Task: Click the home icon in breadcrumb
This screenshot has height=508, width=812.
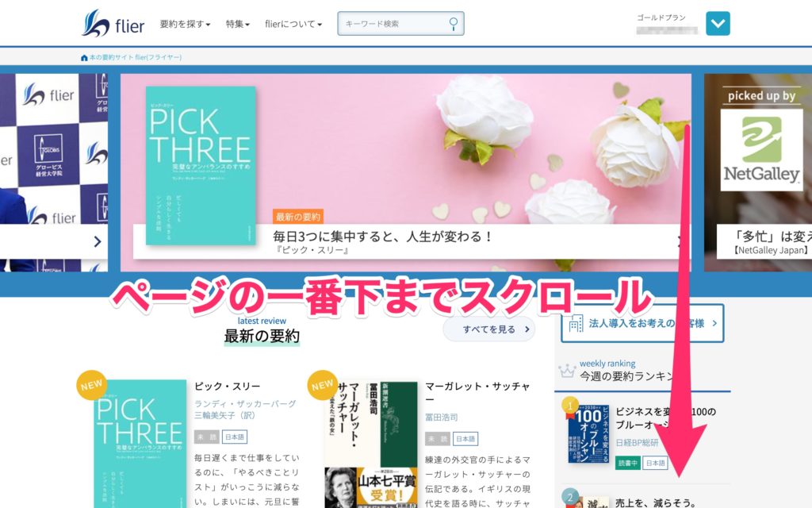Action: tap(84, 57)
